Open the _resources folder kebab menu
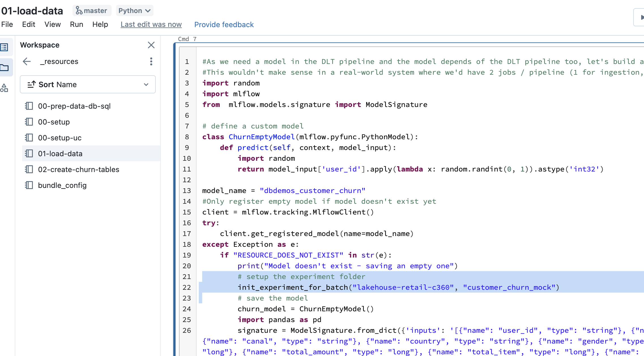Screen dimensions: 644x356 (151, 61)
